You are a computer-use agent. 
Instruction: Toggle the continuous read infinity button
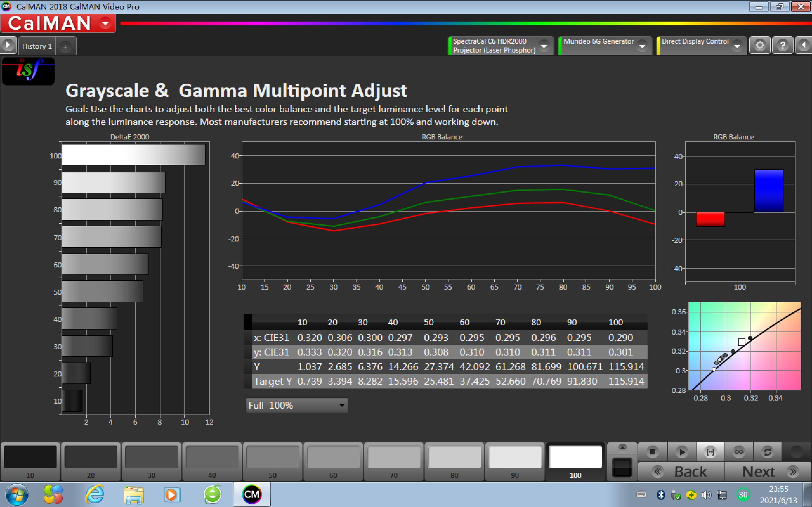tap(739, 452)
